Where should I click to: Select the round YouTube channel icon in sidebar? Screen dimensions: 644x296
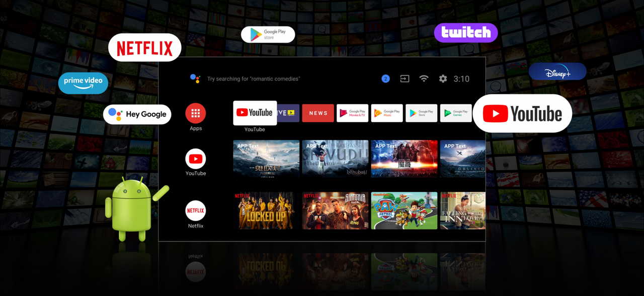coord(196,159)
